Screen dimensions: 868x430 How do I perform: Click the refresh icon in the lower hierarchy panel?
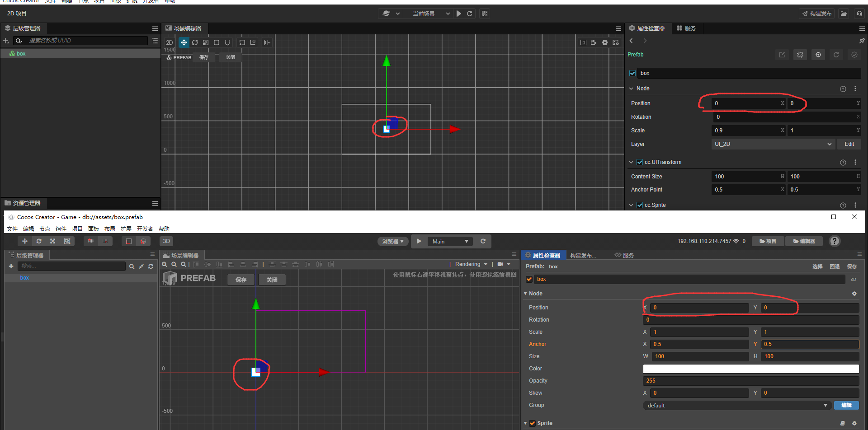point(151,266)
